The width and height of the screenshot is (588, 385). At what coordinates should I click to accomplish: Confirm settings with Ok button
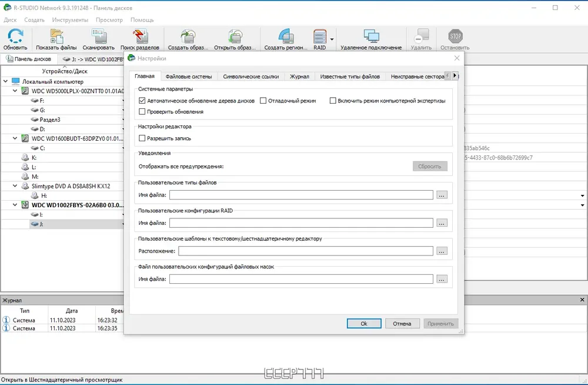364,323
